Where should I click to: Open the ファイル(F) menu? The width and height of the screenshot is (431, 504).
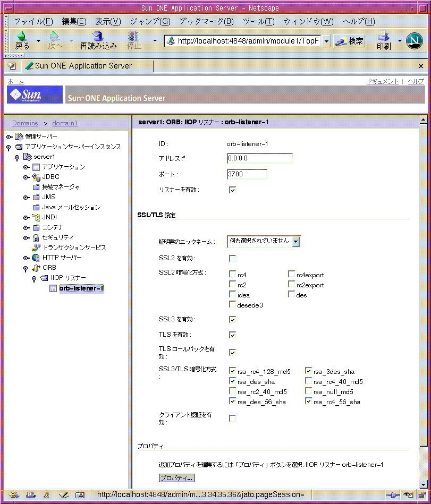pyautogui.click(x=33, y=22)
